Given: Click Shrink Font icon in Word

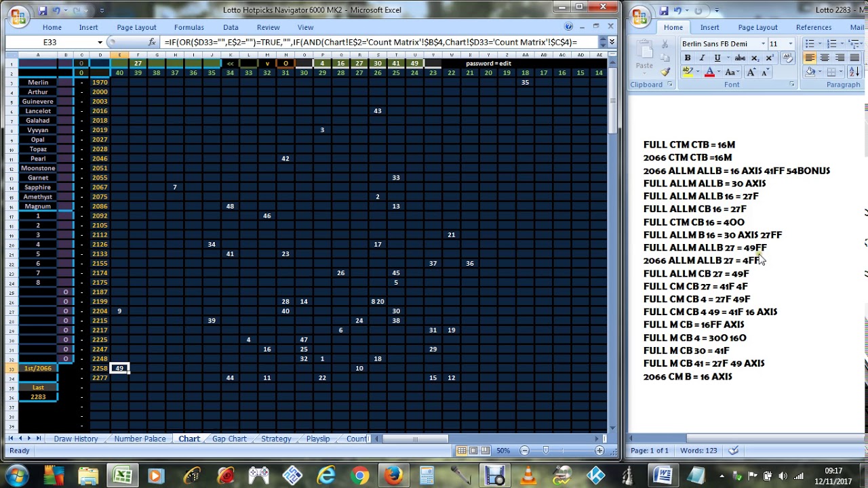Looking at the screenshot, I should point(764,72).
